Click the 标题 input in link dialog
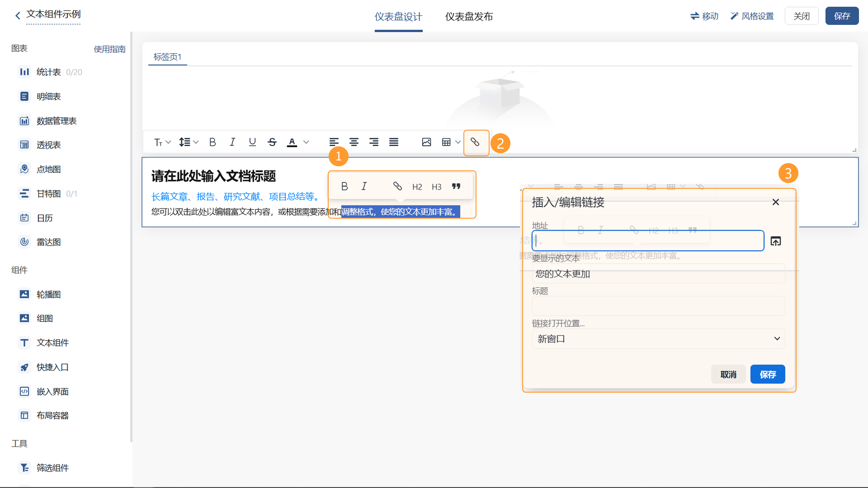The height and width of the screenshot is (488, 868). (x=658, y=306)
